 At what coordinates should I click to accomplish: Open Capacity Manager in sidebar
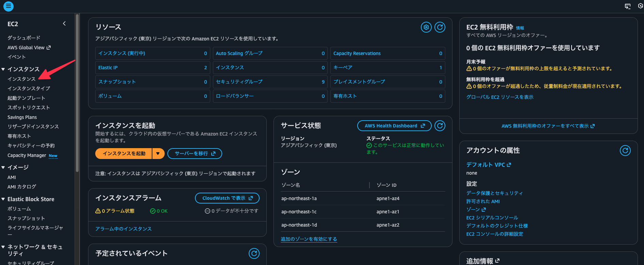[x=27, y=155]
